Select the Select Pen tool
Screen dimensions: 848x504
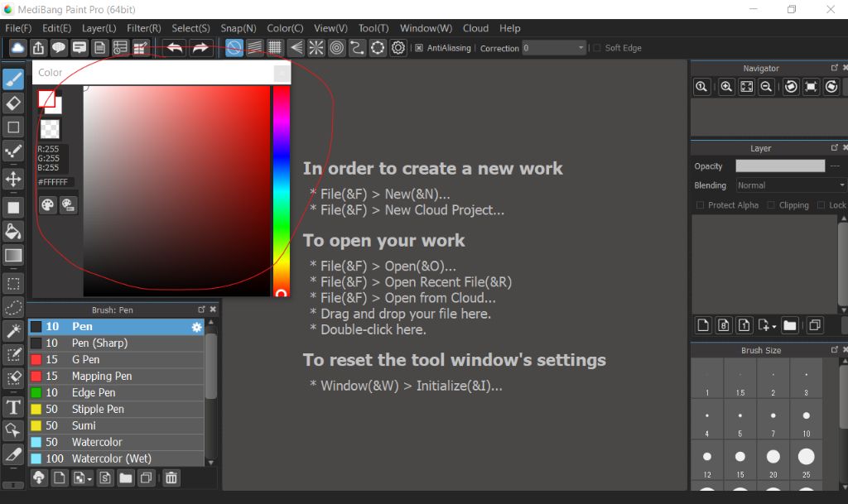tap(13, 354)
